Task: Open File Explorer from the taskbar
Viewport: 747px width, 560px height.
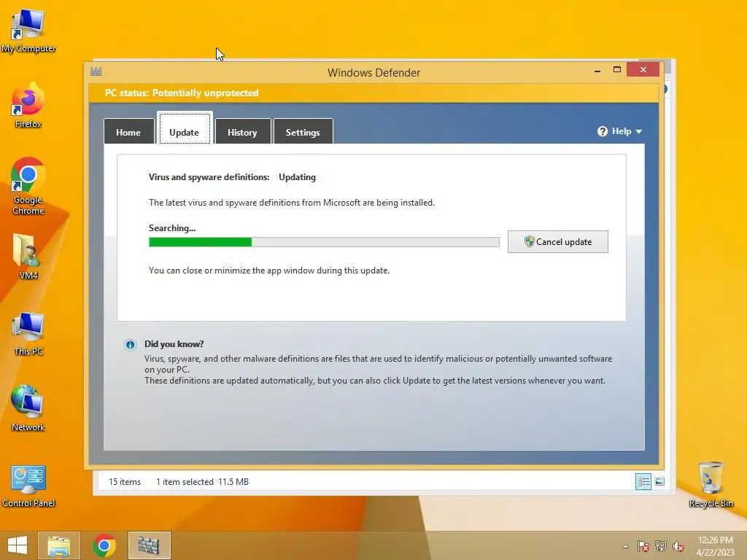Action: coord(58,545)
